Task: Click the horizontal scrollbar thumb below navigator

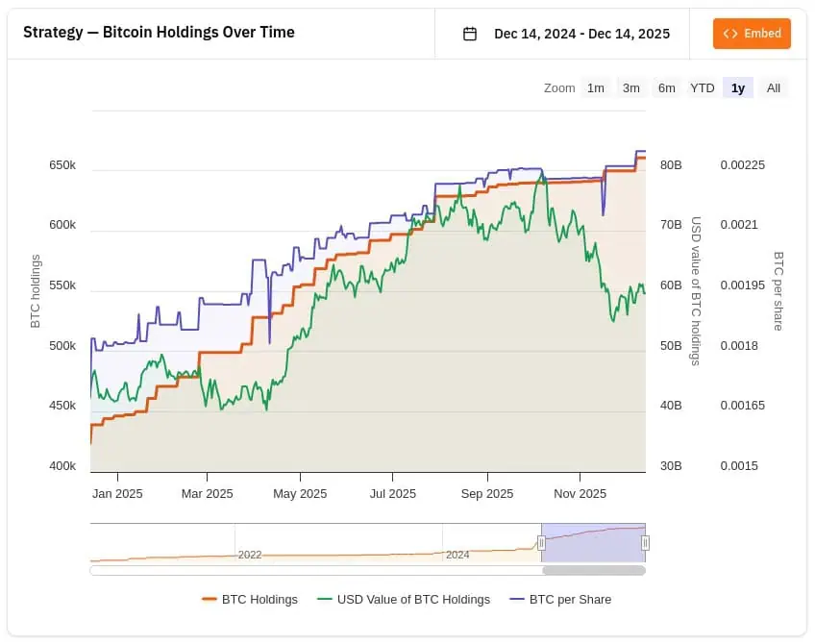Action: [593, 570]
